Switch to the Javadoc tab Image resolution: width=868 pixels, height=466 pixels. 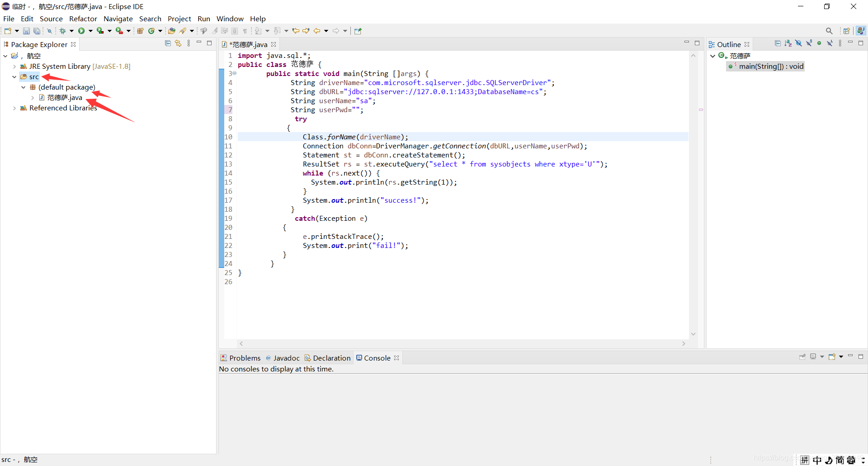tap(283, 358)
